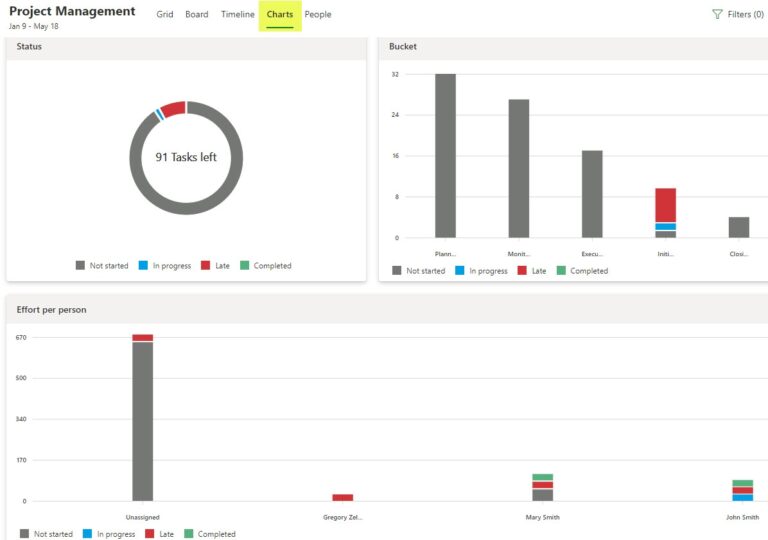Click Gregory Zel... red effort bar
768x540 pixels.
[x=343, y=497]
